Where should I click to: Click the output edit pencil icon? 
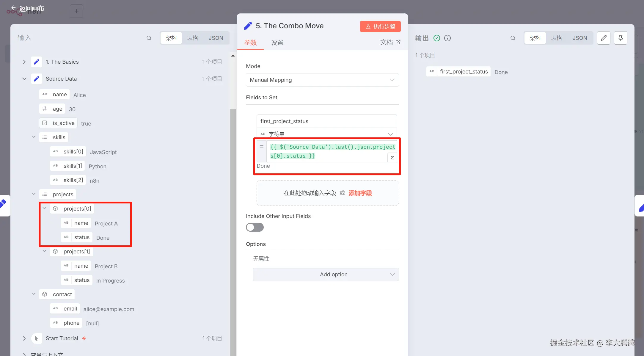(604, 38)
